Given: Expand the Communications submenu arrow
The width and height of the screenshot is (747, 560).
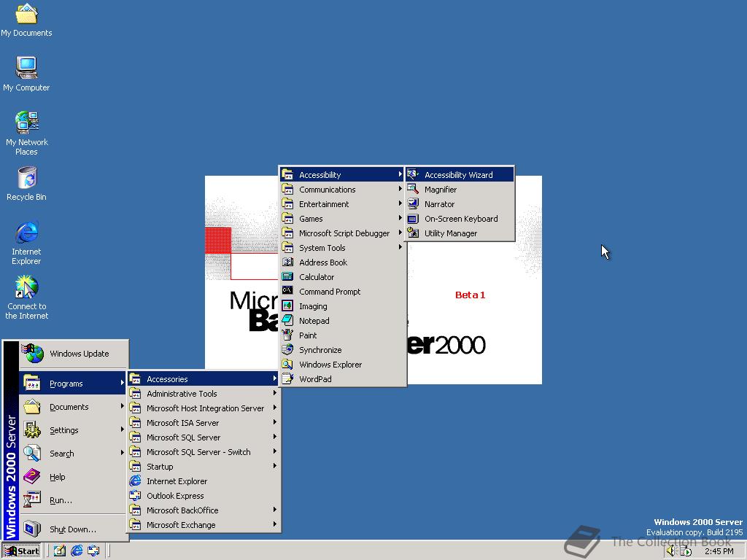Looking at the screenshot, I should pyautogui.click(x=400, y=189).
